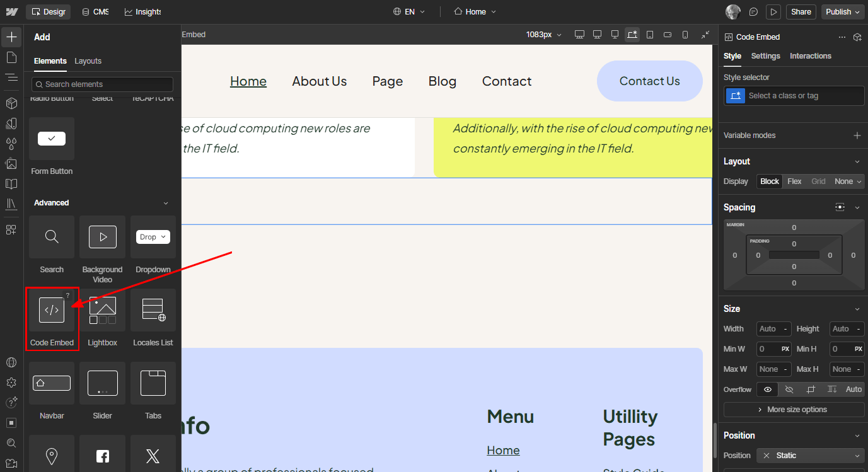This screenshot has width=868, height=472.
Task: Add the Search element
Action: click(52, 245)
